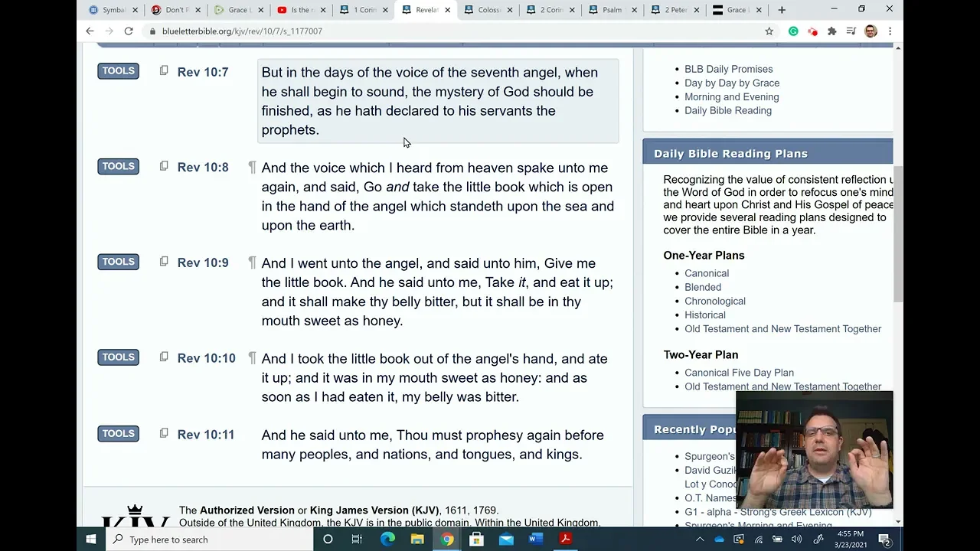Select the Historical one-year plan
Image resolution: width=980 pixels, height=551 pixels.
click(x=705, y=315)
